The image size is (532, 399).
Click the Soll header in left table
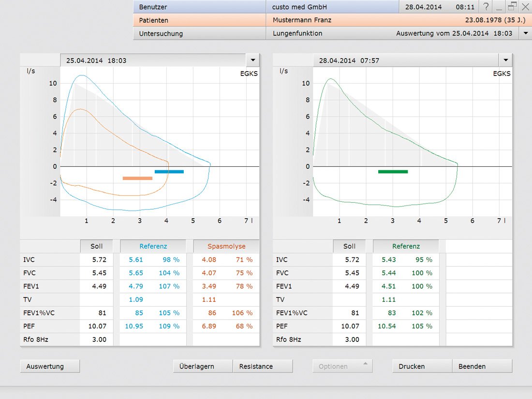[97, 246]
